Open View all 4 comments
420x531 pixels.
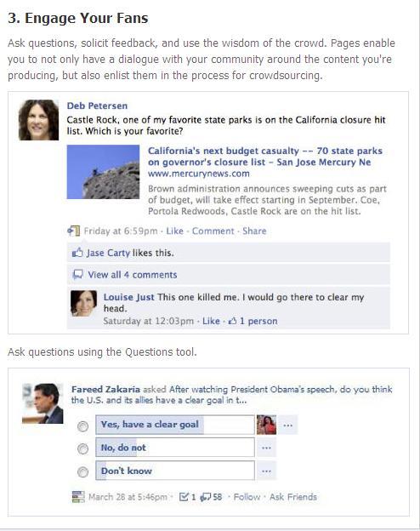click(x=133, y=275)
